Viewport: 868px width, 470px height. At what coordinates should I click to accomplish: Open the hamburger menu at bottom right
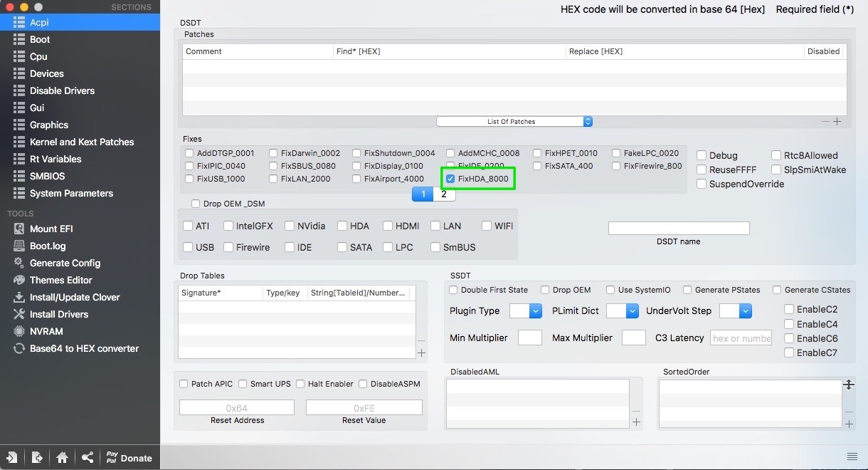coord(852,456)
